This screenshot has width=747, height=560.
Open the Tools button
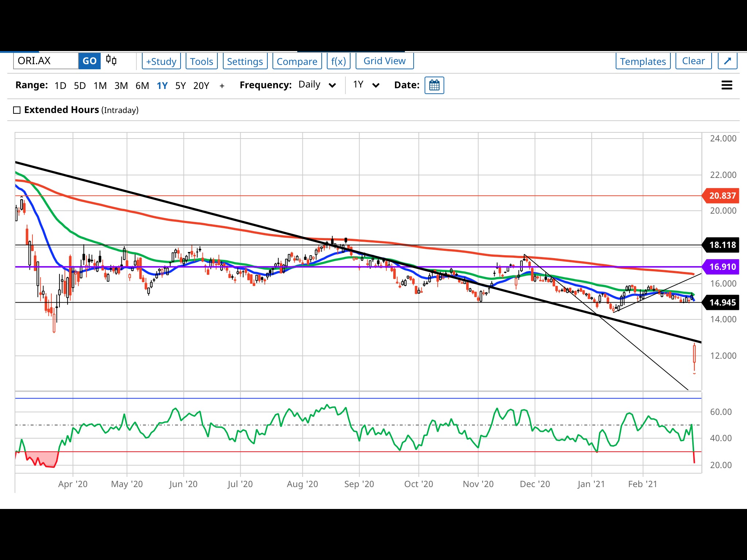(x=201, y=61)
